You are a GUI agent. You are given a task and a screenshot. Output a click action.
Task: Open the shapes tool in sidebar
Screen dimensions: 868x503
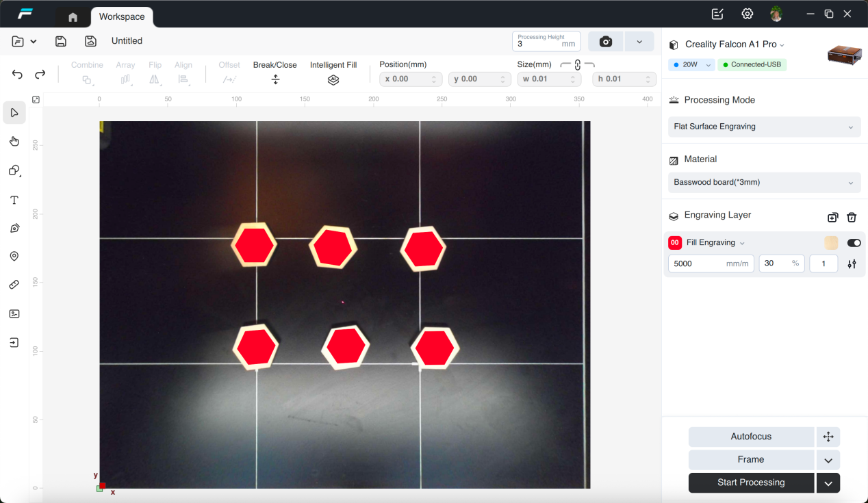[x=14, y=170]
